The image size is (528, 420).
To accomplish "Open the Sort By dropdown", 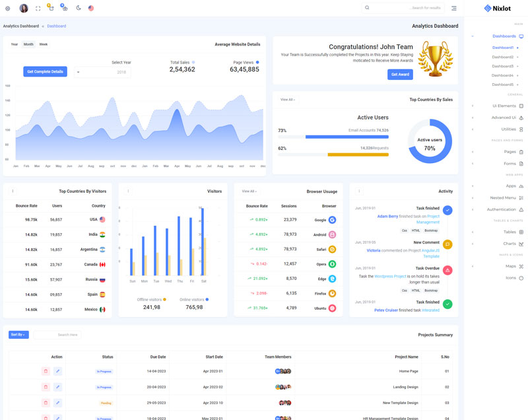I will 18,335.
